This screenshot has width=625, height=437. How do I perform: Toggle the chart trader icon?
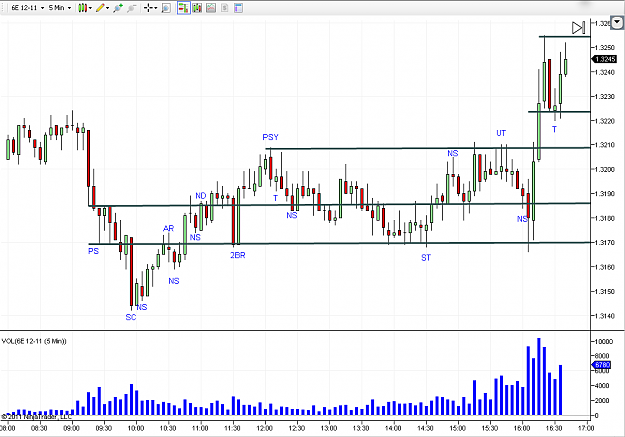[183, 8]
